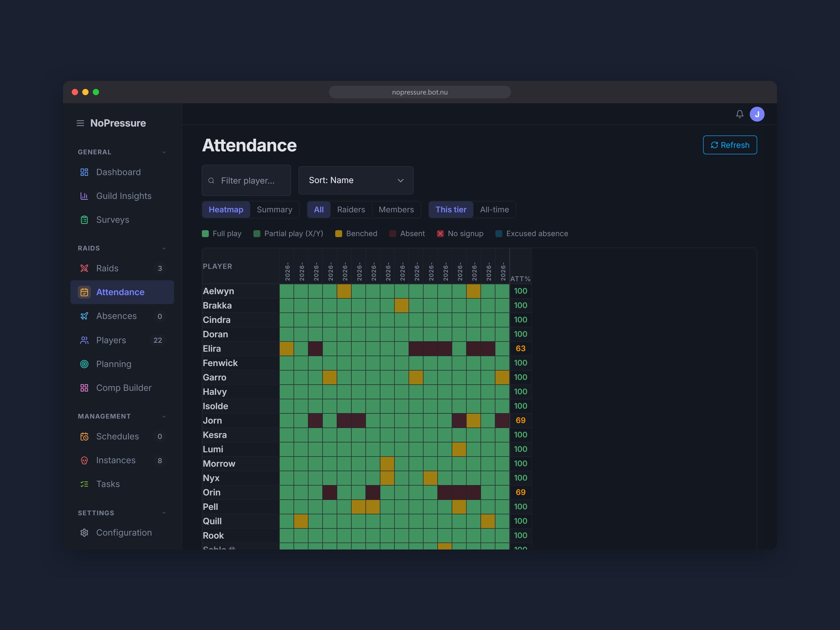Image resolution: width=840 pixels, height=630 pixels.
Task: Click the Jorn player name
Action: coord(212,420)
